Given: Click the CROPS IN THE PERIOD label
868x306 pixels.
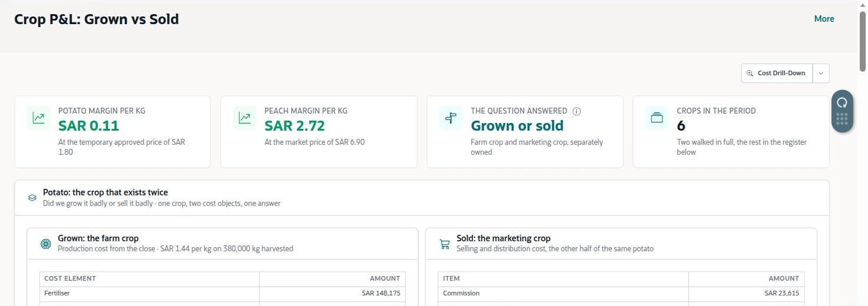Looking at the screenshot, I should pos(717,111).
